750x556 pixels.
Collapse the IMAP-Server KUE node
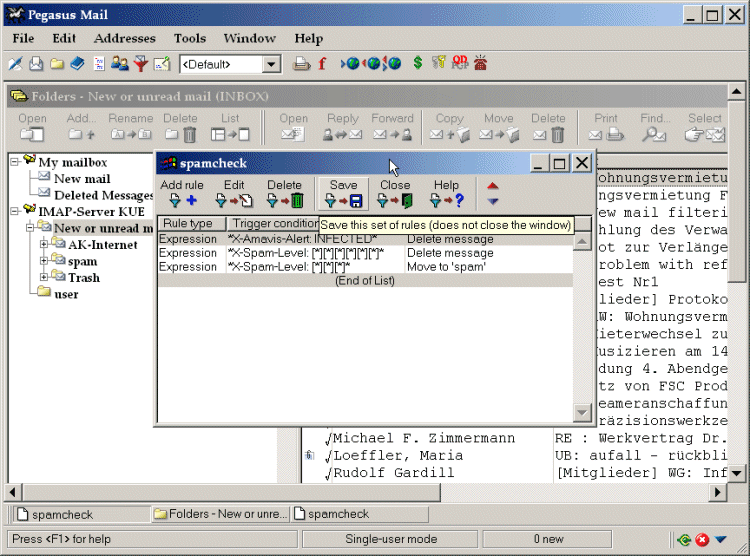pos(15,211)
